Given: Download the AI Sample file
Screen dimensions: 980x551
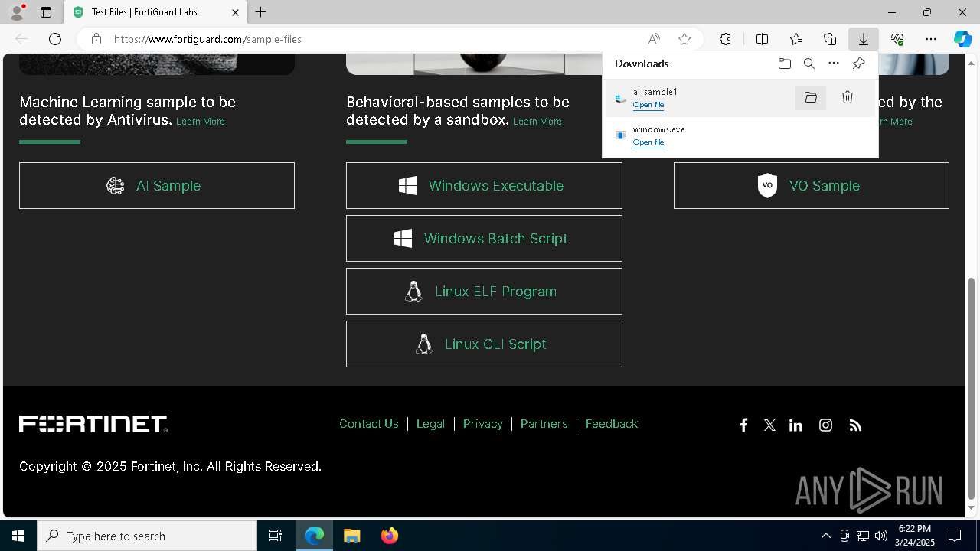Looking at the screenshot, I should (x=157, y=185).
